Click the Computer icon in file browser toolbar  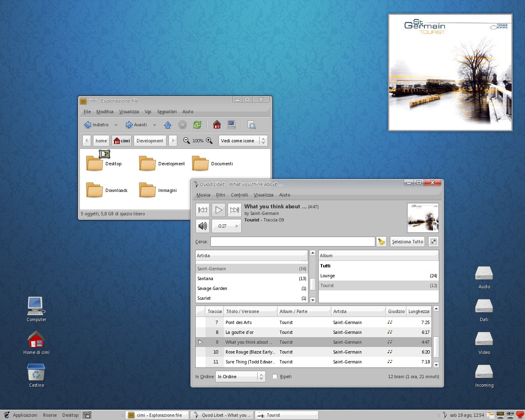pyautogui.click(x=231, y=125)
